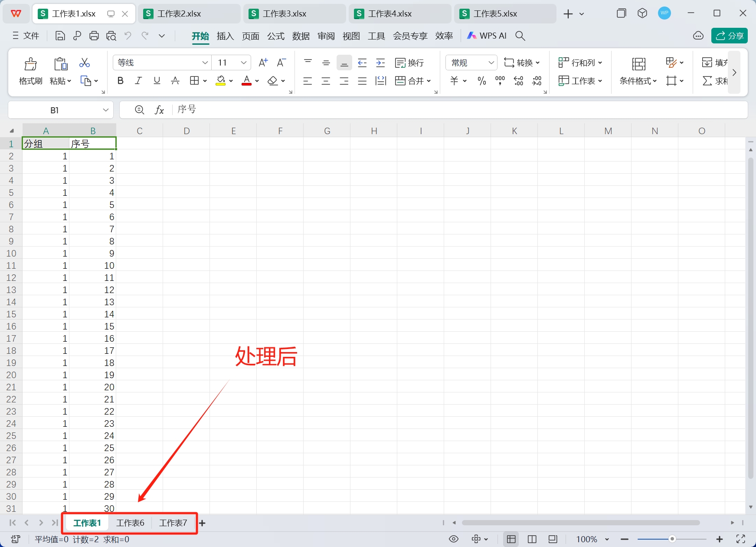
Task: Click the percent style icon
Action: 481,81
